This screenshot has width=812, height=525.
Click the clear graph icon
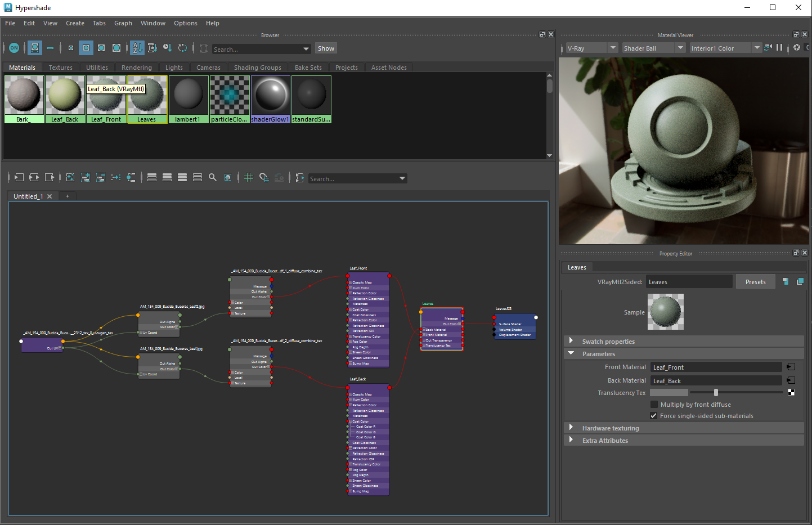[x=70, y=177]
